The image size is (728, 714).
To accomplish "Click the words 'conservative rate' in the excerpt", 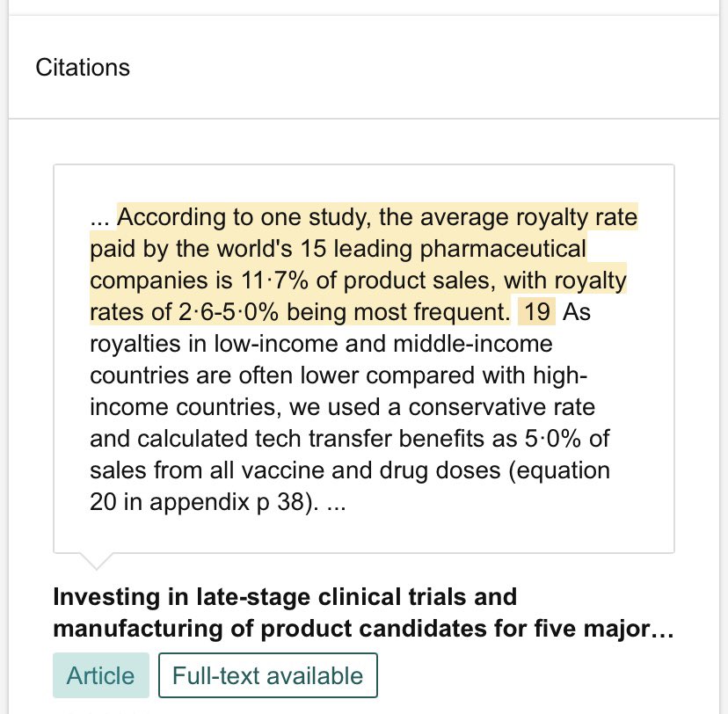I will coord(494,407).
